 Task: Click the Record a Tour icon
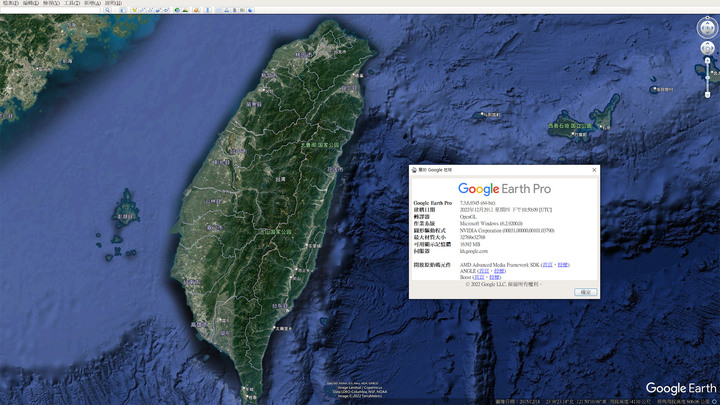166,10
